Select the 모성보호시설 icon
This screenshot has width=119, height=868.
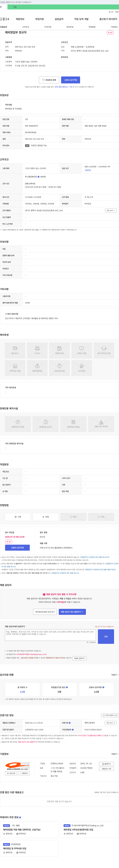point(59,368)
